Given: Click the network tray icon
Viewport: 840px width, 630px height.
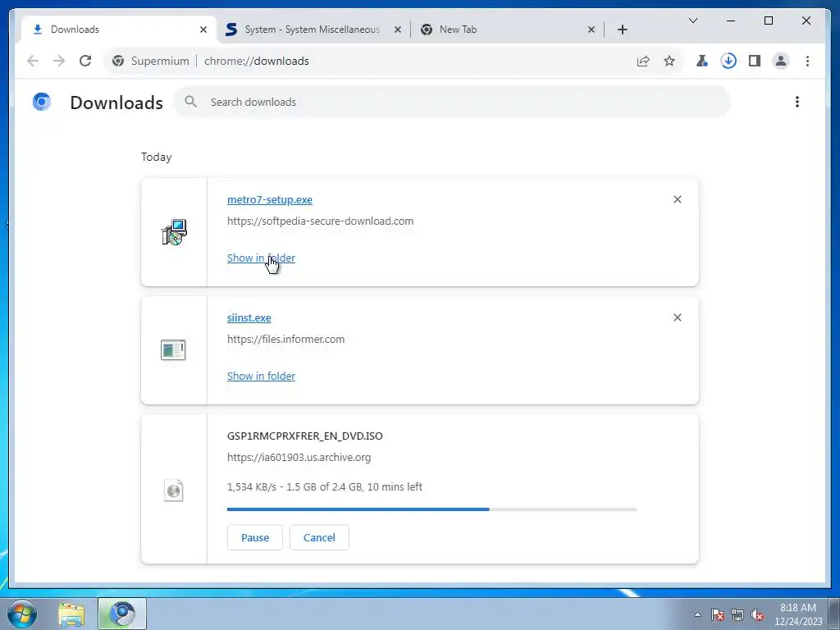Looking at the screenshot, I should coord(737,614).
